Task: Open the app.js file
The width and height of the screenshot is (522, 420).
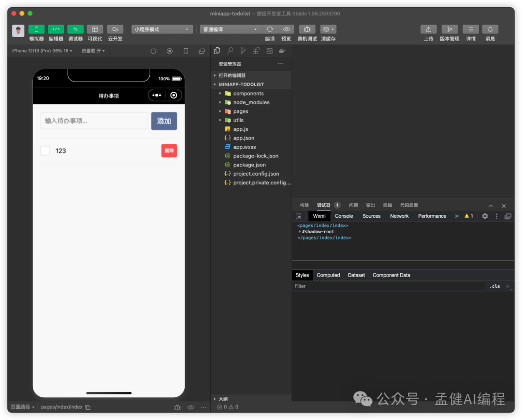Action: click(251, 129)
